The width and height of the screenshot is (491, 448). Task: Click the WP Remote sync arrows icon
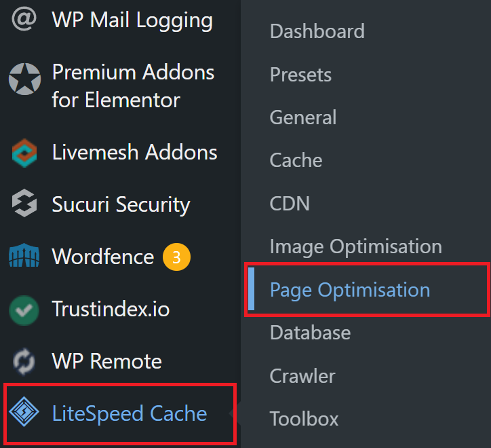24,362
